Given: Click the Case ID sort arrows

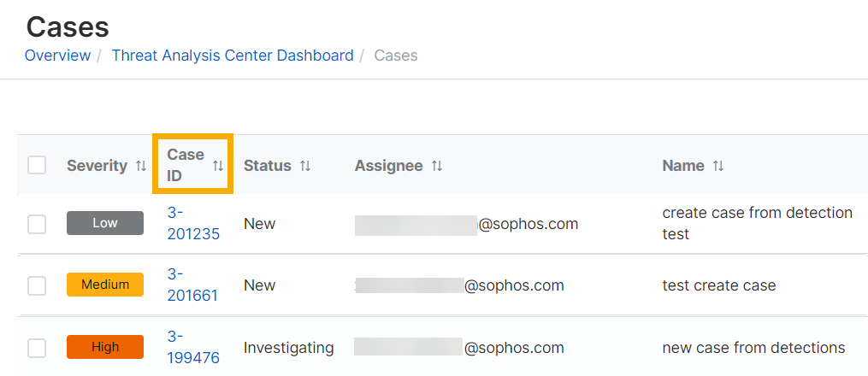Looking at the screenshot, I should coord(218,166).
